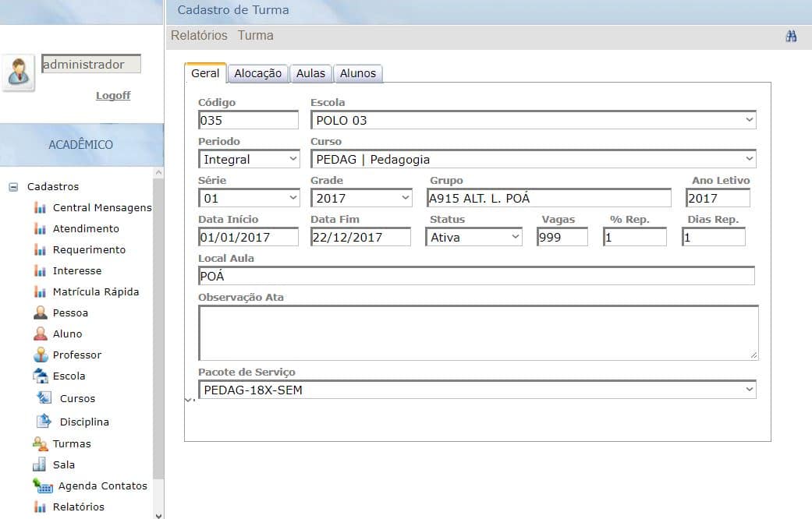Open the Curso dropdown Pedagogia
The image size is (812, 519).
pyautogui.click(x=534, y=159)
